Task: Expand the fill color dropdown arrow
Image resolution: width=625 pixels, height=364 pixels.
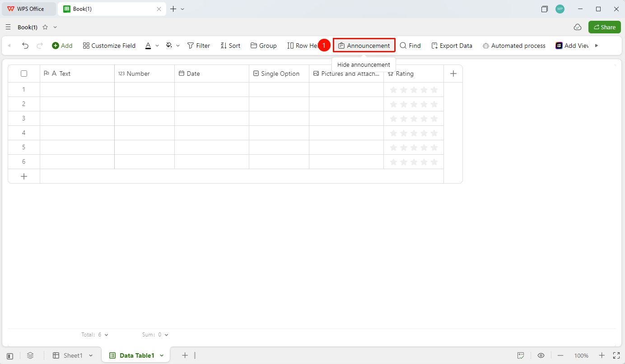Action: point(178,46)
